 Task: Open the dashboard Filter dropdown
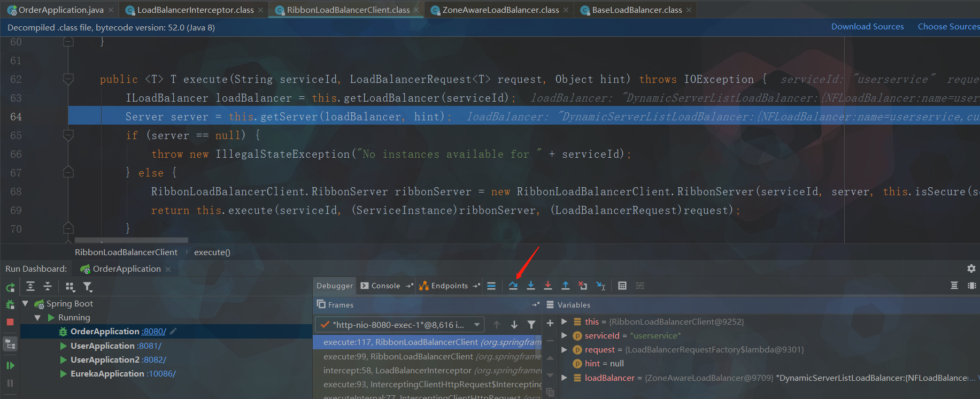pos(88,287)
